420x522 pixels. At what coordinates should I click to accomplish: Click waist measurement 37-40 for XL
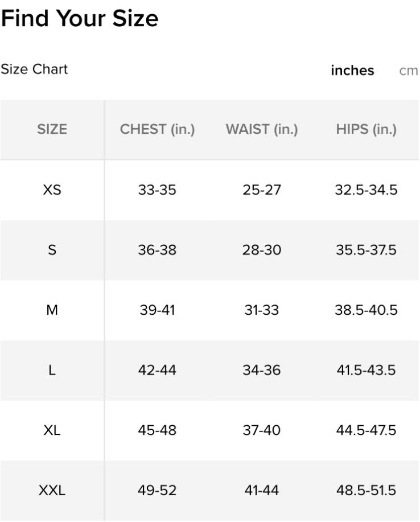[x=262, y=430]
